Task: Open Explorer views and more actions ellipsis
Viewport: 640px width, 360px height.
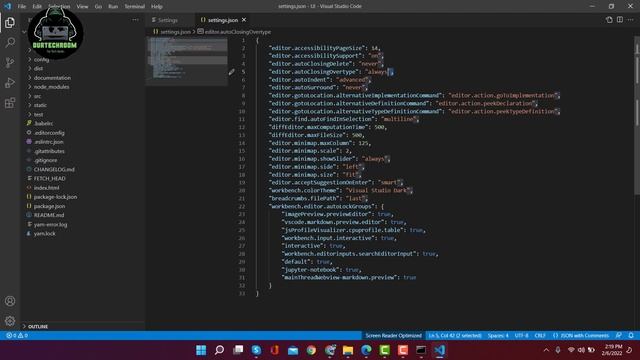Action: (x=135, y=20)
